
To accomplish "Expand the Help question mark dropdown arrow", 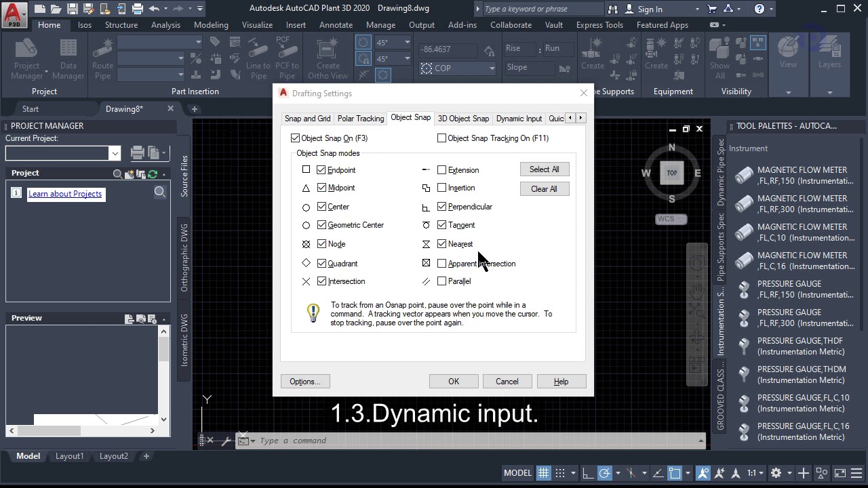I will (772, 9).
